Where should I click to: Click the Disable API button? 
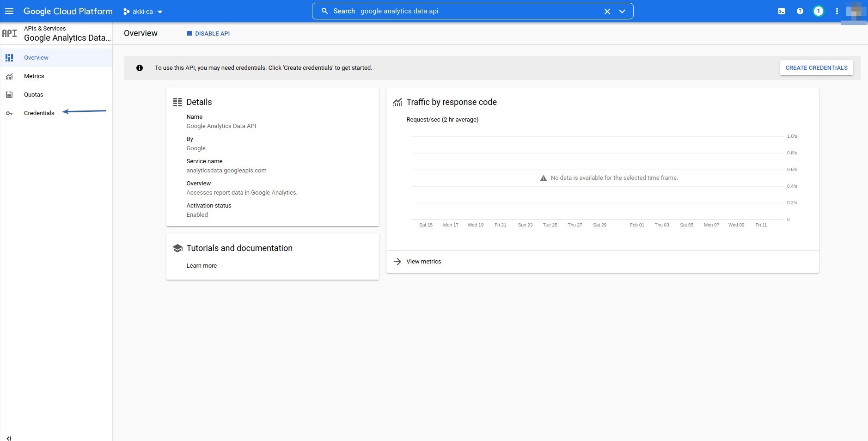click(208, 33)
